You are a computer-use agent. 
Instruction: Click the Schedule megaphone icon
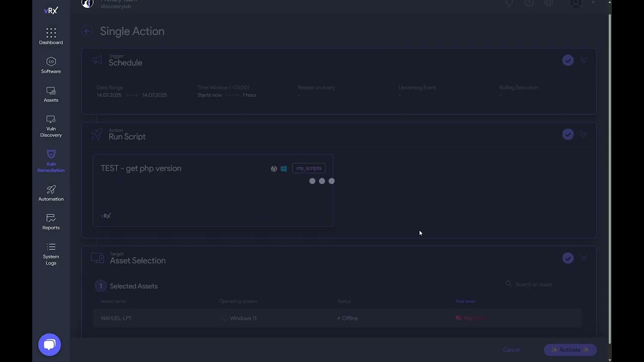point(97,60)
